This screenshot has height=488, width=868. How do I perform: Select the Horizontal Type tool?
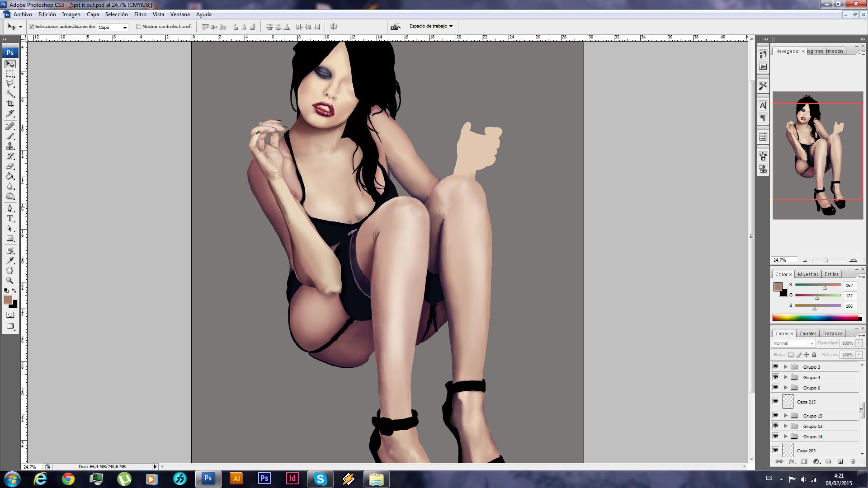tap(10, 218)
